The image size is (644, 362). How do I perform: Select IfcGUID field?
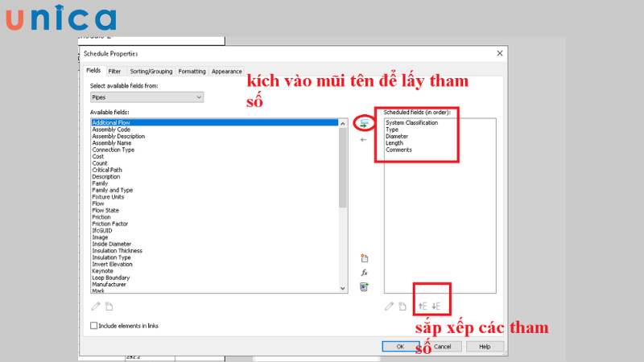coord(102,230)
